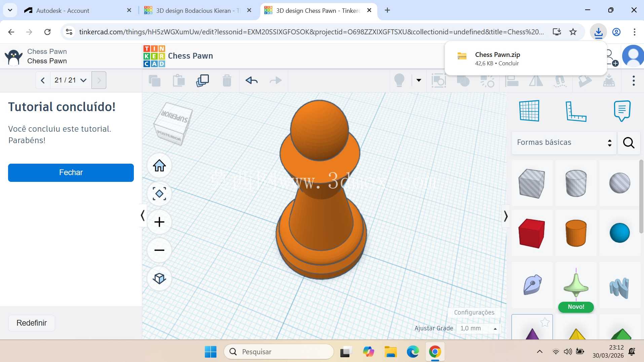The width and height of the screenshot is (644, 362).
Task: Redo action with forward arrow icon
Action: click(x=276, y=80)
